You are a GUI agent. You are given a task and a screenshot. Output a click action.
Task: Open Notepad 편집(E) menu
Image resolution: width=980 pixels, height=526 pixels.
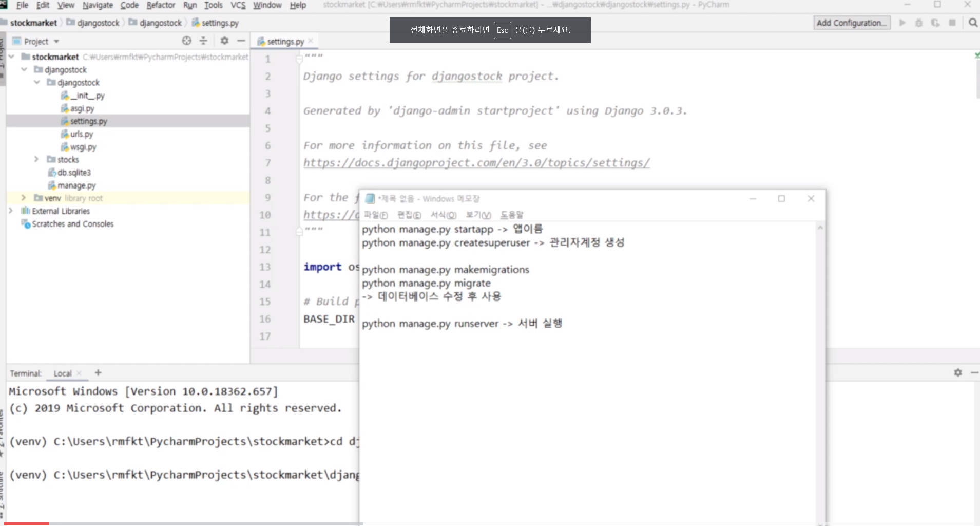pos(409,215)
